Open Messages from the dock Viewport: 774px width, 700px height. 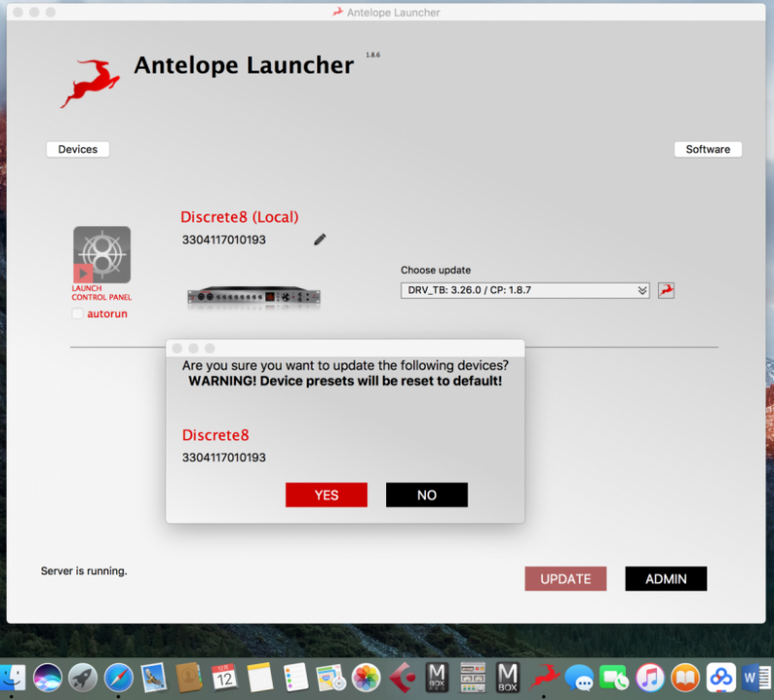(x=579, y=678)
